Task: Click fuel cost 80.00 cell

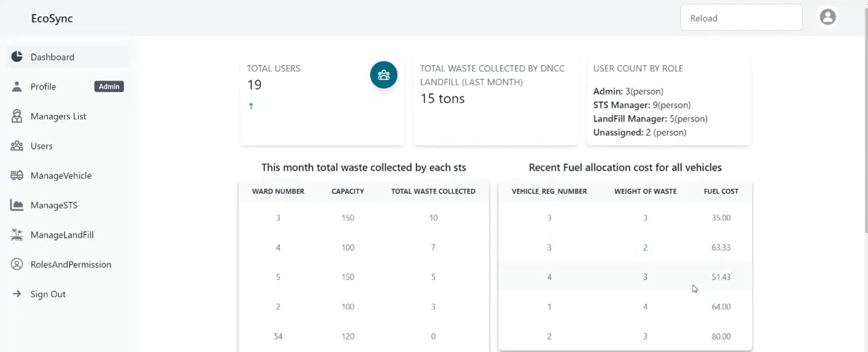Action: click(x=721, y=336)
